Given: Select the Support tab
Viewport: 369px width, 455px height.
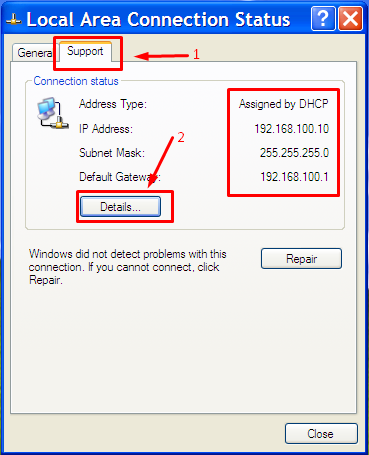Looking at the screenshot, I should click(x=85, y=51).
